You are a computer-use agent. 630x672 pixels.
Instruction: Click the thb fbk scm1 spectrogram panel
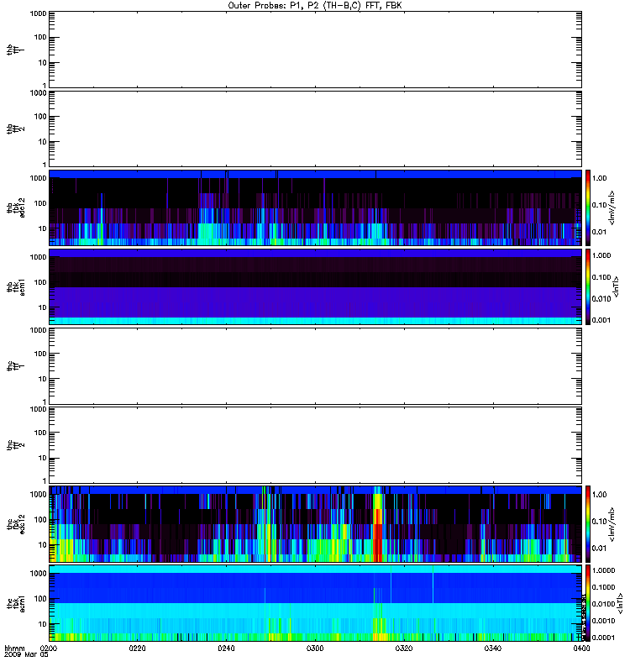coord(315,287)
